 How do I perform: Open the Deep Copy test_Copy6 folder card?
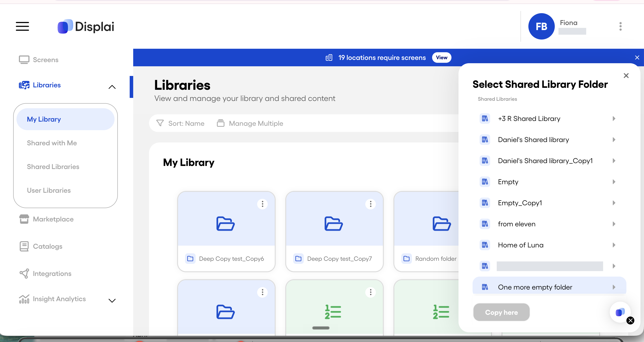[x=226, y=231]
